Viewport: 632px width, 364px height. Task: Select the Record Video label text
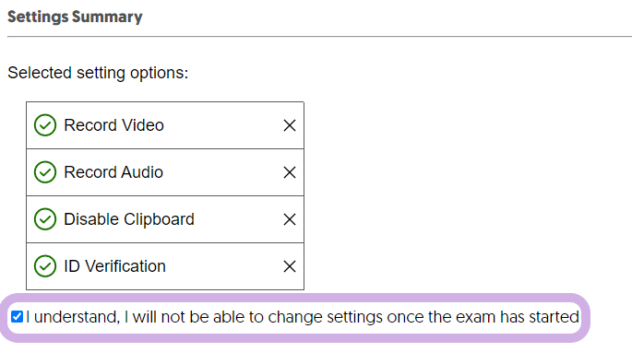pos(114,125)
